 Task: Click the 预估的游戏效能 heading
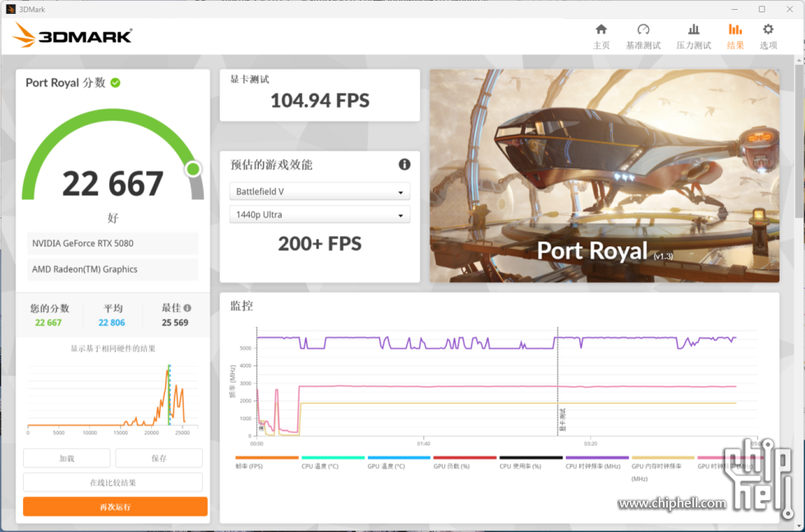pyautogui.click(x=271, y=165)
